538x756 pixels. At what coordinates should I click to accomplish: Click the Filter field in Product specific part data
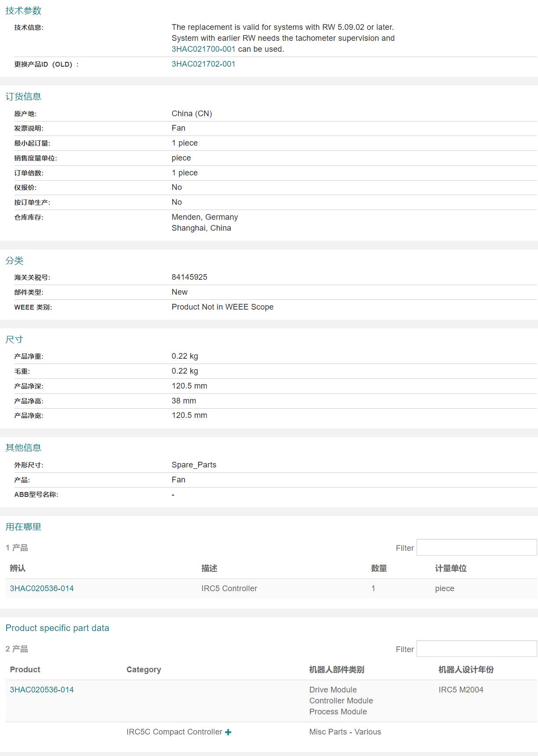coord(476,649)
